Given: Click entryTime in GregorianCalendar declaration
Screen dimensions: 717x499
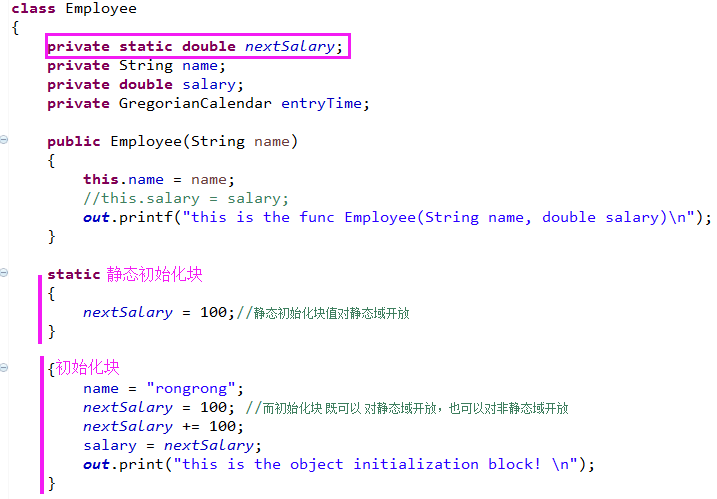Looking at the screenshot, I should [321, 104].
